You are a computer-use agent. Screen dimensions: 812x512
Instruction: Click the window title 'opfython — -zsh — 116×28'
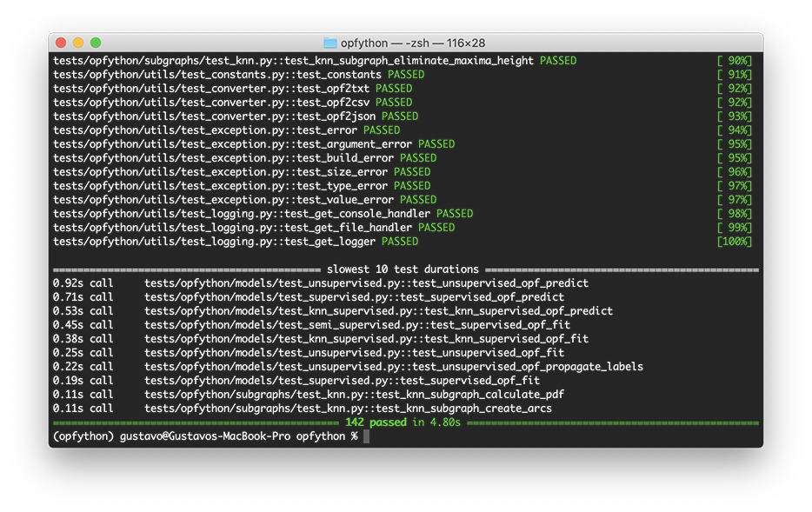click(x=413, y=43)
